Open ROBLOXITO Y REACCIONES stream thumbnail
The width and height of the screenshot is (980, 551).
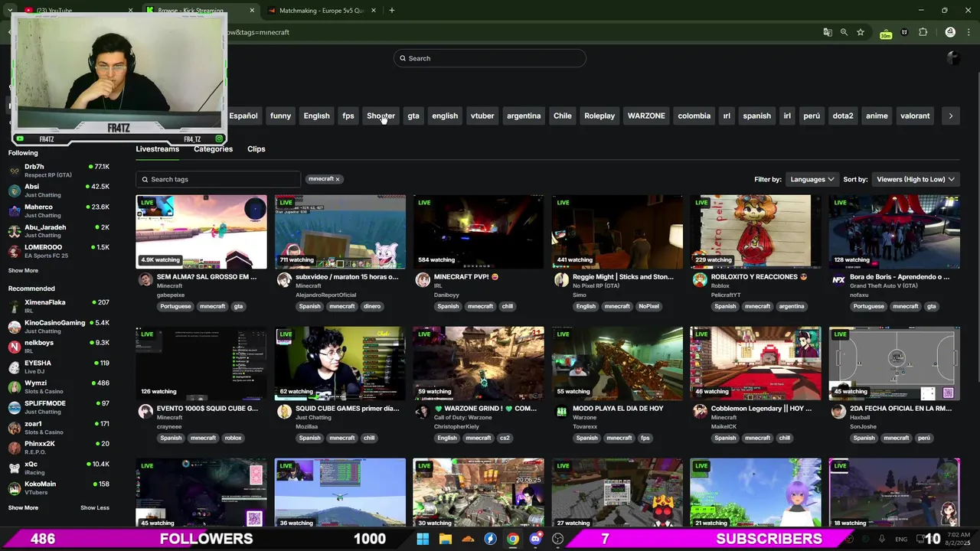pyautogui.click(x=756, y=232)
